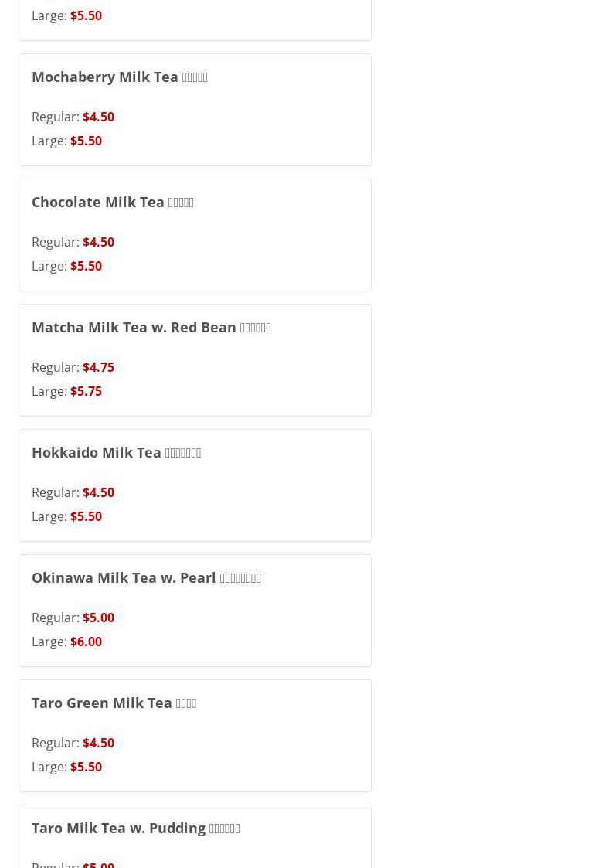Pick Chocolate Milk Tea regular $4.50 price
Viewport: 595px width, 868px height.
tap(98, 243)
